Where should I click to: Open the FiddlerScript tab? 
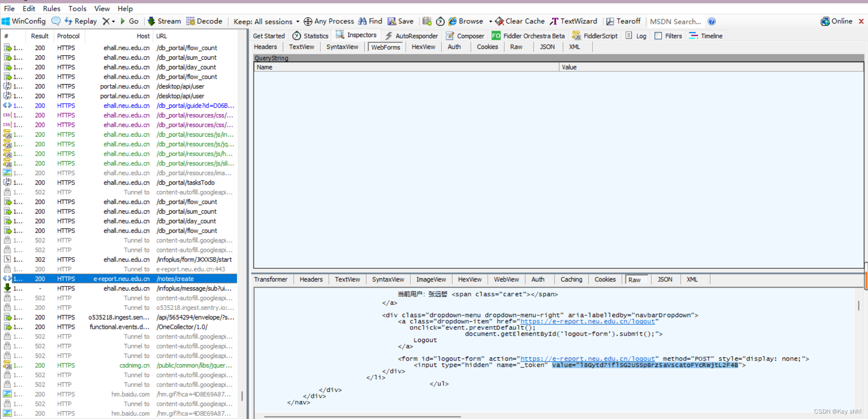tap(595, 36)
